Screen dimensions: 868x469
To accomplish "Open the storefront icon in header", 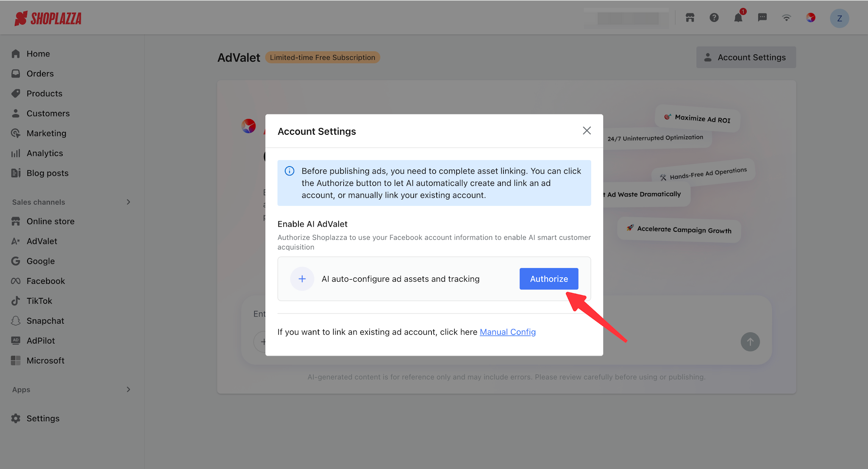I will pos(690,18).
